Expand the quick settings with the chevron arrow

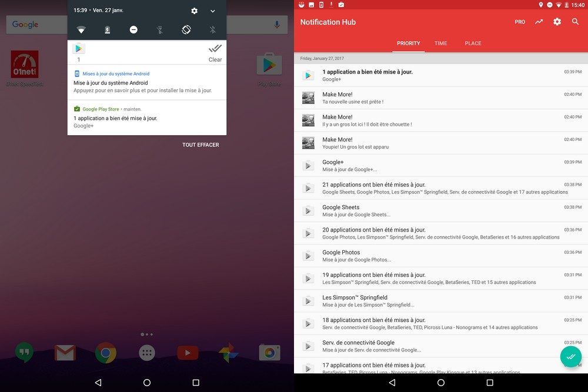[x=213, y=11]
